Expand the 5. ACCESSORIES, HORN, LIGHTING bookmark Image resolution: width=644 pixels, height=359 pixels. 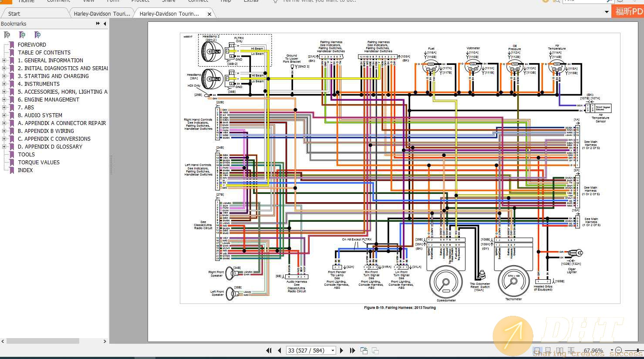pos(4,92)
